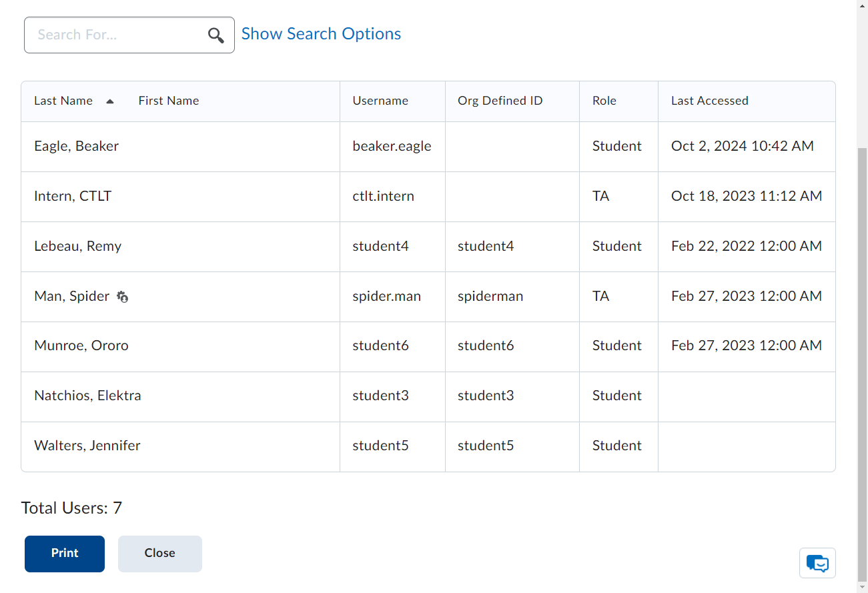Click the magnifying glass search icon
This screenshot has height=593, width=868.
pos(215,35)
